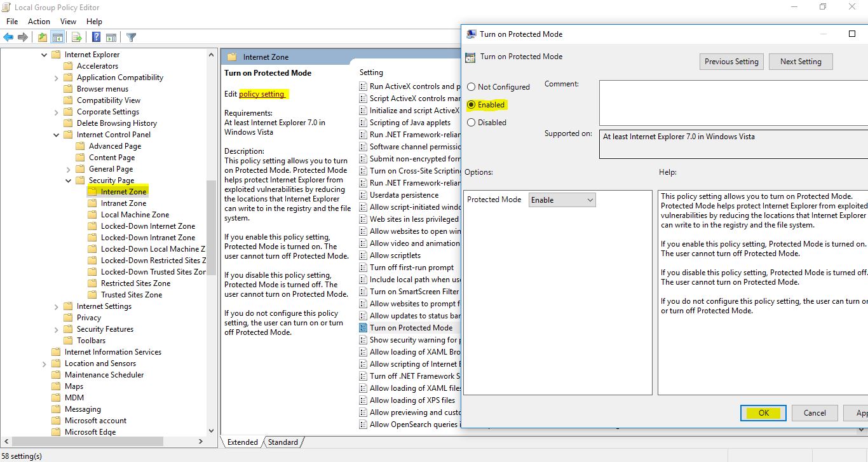Open Help using the toolbar question mark icon
This screenshot has width=868, height=462.
tap(96, 37)
